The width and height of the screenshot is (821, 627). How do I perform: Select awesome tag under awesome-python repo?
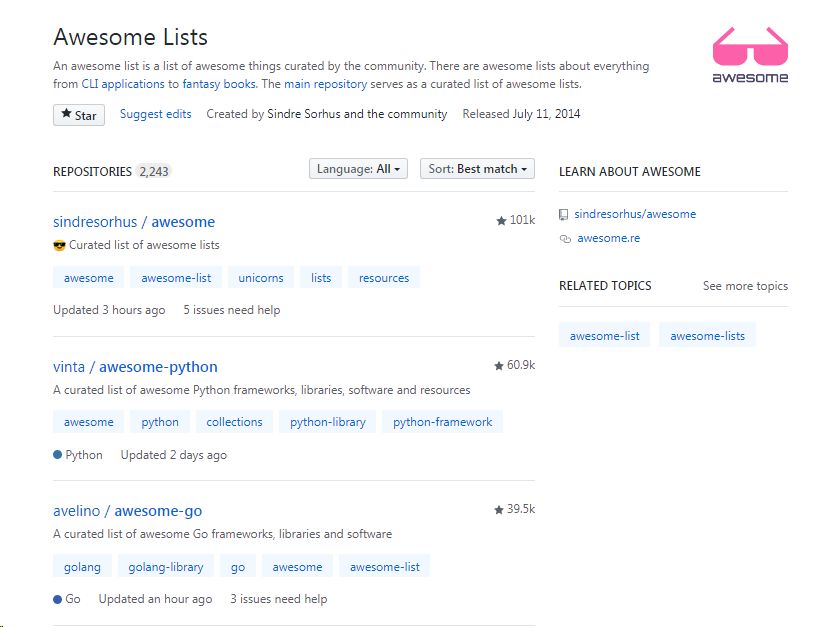88,422
